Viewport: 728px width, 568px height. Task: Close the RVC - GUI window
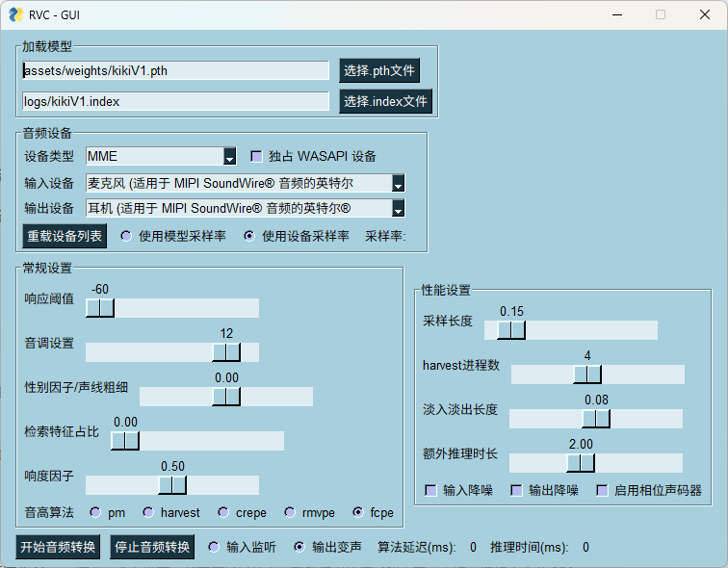point(704,14)
